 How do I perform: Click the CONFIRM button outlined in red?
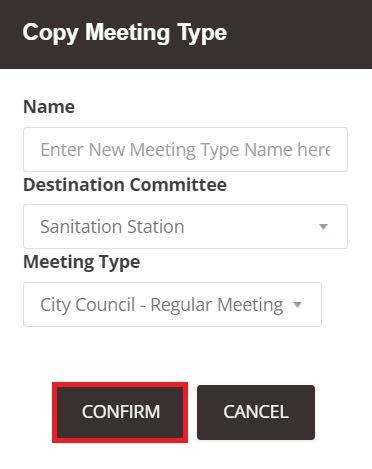120,412
